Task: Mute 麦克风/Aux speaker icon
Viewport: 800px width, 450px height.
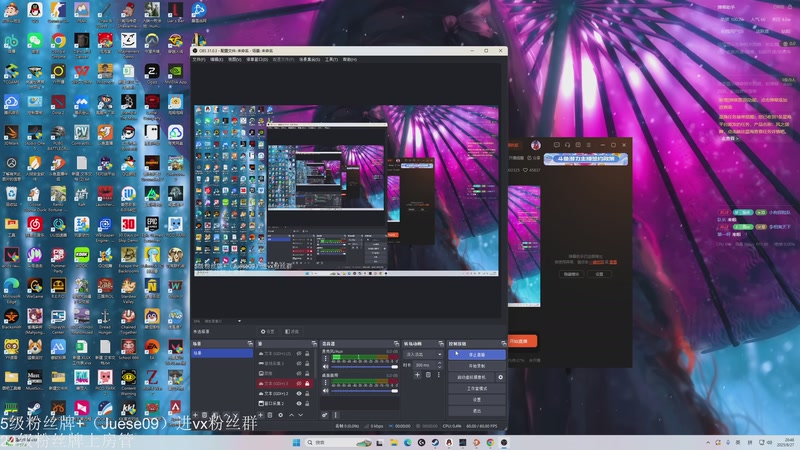Action: click(326, 367)
